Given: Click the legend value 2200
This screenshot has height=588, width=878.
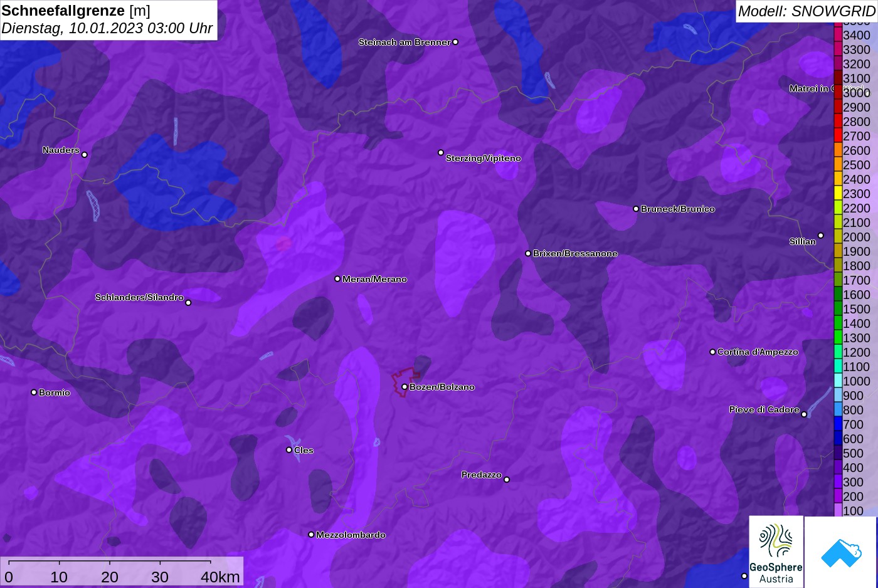Looking at the screenshot, I should pos(857,208).
